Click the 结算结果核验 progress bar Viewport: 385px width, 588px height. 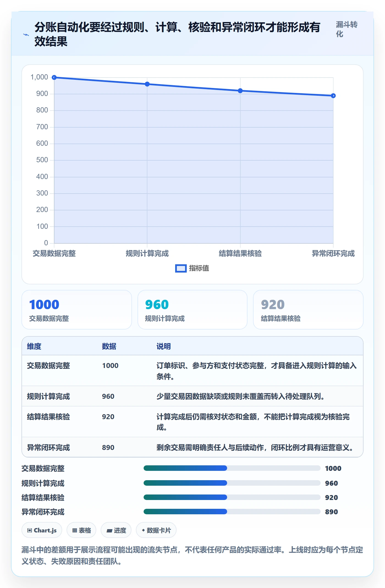click(x=232, y=497)
